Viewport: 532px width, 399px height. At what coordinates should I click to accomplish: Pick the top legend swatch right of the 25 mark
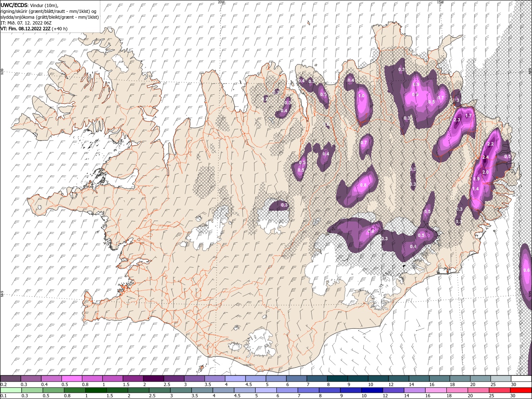[x=500, y=379]
